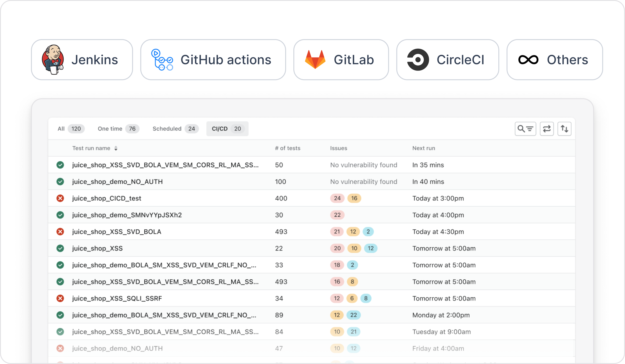
Task: Click the green success icon on juice_shop_demo_NO_AUTH
Action: 60,181
